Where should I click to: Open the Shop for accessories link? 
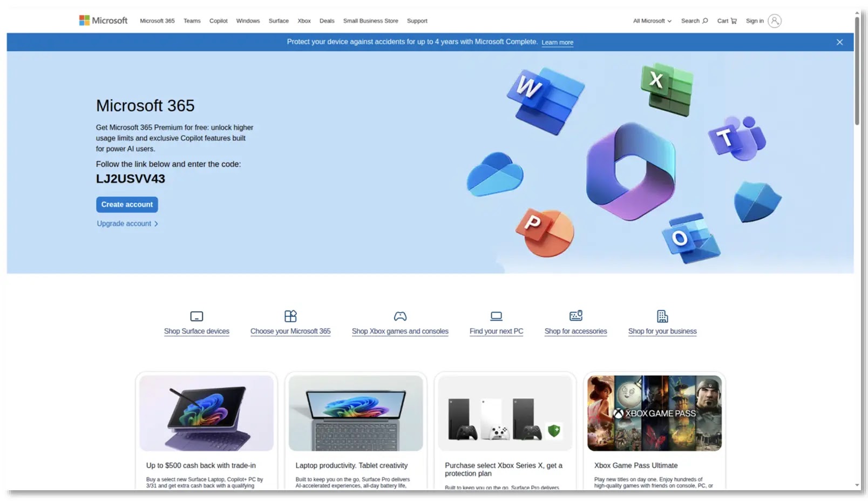pyautogui.click(x=575, y=331)
